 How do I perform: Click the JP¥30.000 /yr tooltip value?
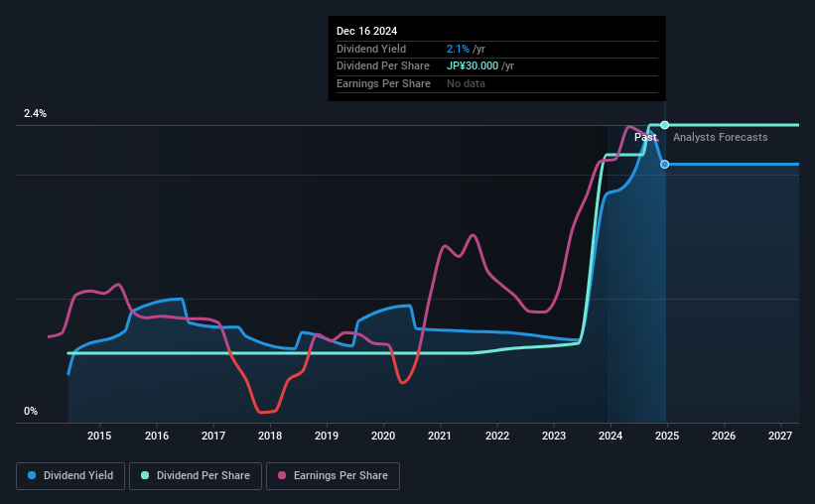tap(480, 66)
